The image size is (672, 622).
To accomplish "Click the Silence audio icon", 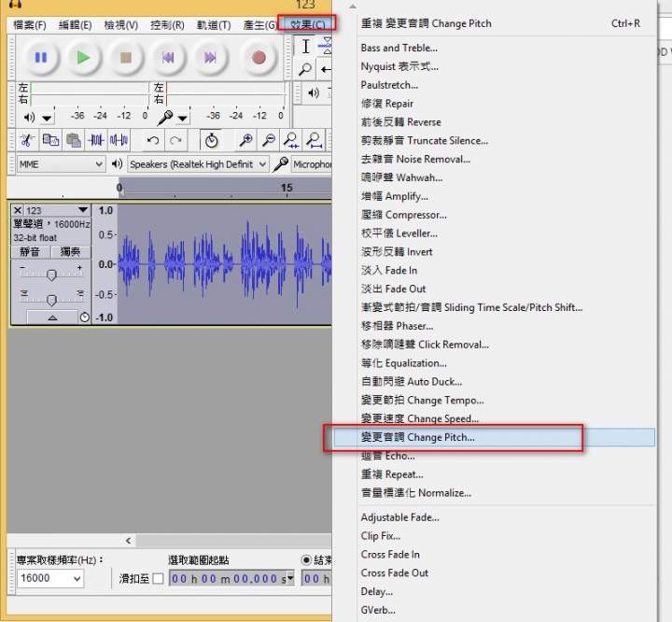I will tap(119, 140).
